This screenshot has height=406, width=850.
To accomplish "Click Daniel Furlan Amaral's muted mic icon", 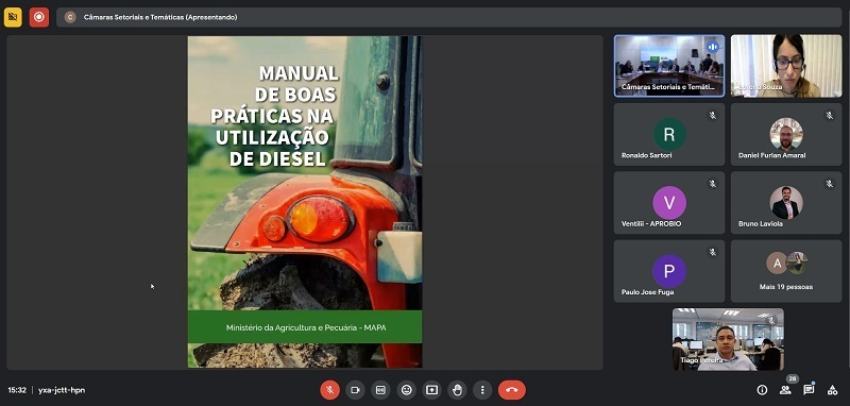I will click(829, 115).
